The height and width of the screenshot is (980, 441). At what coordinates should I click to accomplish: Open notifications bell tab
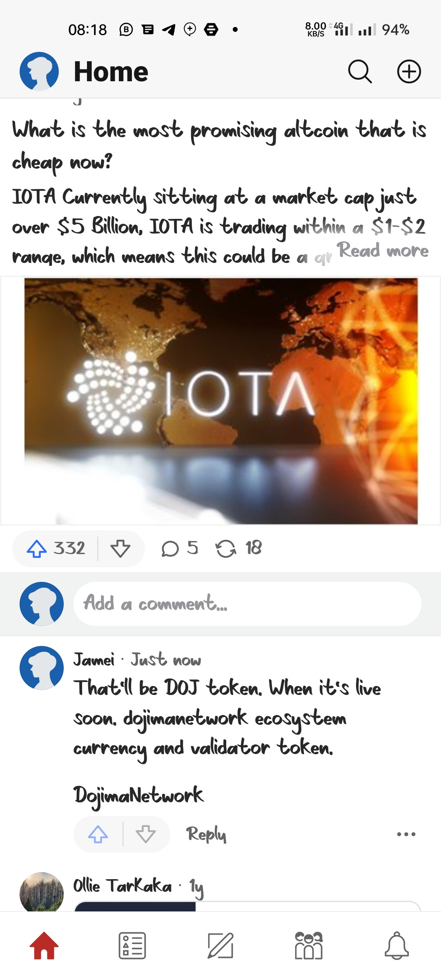[397, 946]
